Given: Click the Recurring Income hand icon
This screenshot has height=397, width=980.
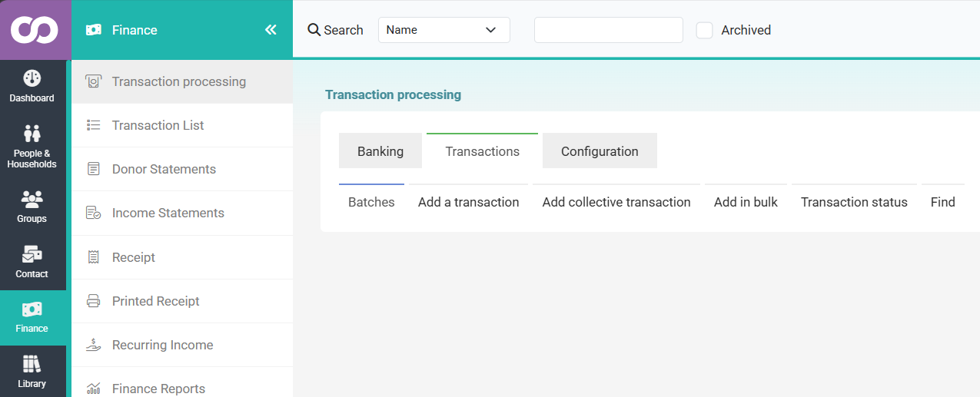Looking at the screenshot, I should click(94, 345).
